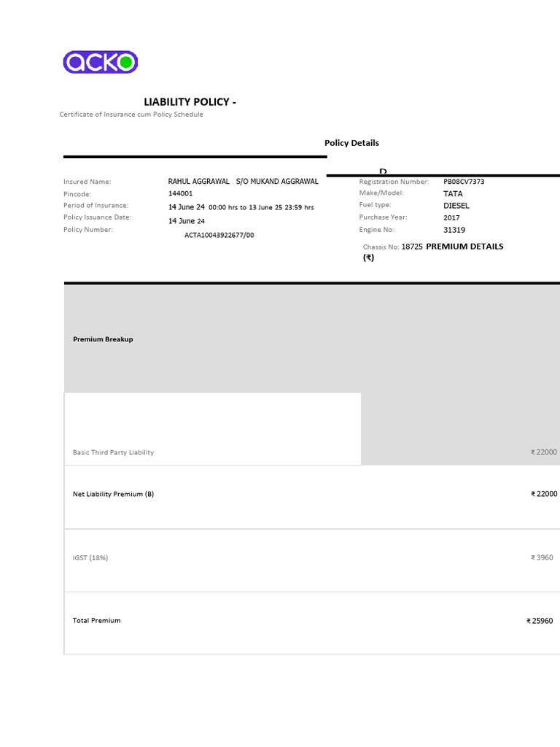This screenshot has width=560, height=747.
Task: Select Net Liability Premium amount ₹22000
Action: tap(544, 494)
